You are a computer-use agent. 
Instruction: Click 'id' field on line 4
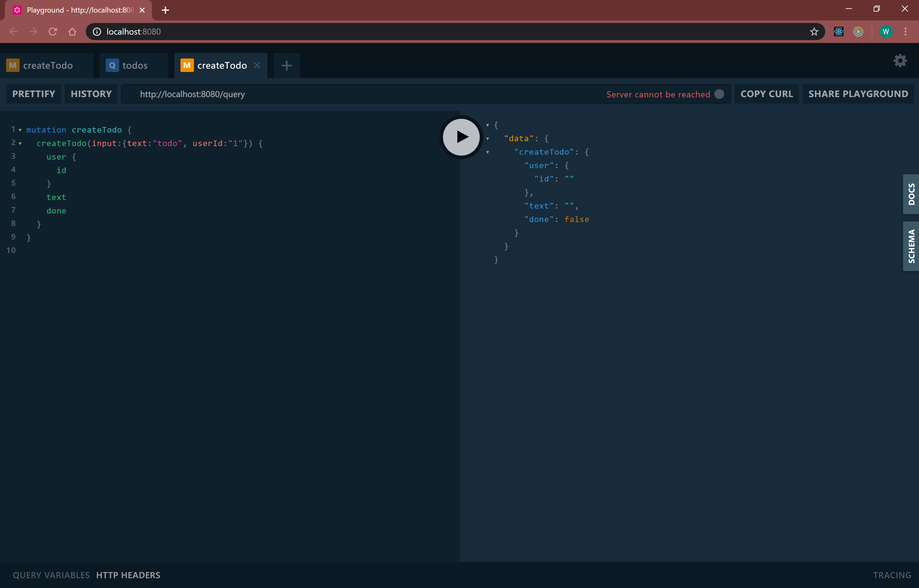point(62,170)
